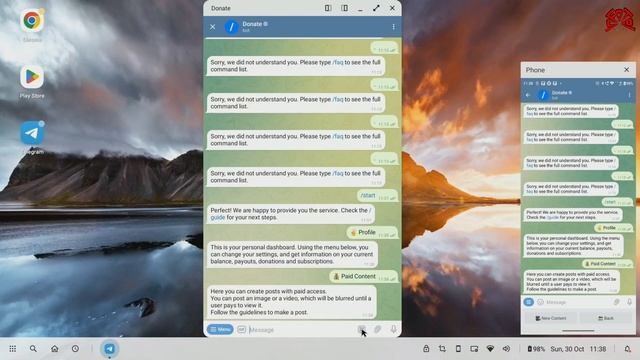Toggle the bot keyboard icon in Donate window
This screenshot has height=360, width=640.
[x=361, y=329]
